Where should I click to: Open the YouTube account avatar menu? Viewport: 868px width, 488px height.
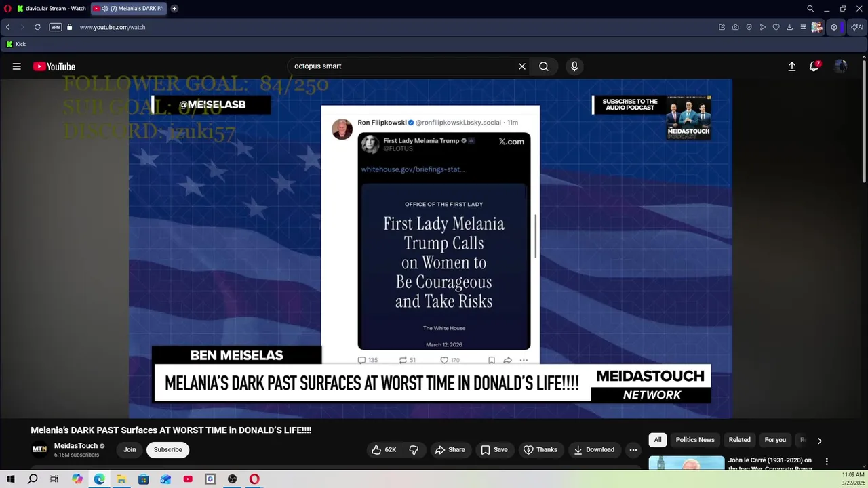click(841, 66)
